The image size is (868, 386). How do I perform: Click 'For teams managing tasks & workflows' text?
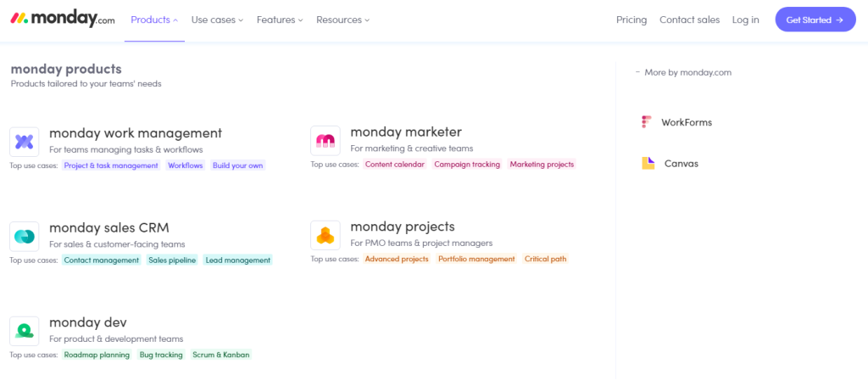point(126,149)
